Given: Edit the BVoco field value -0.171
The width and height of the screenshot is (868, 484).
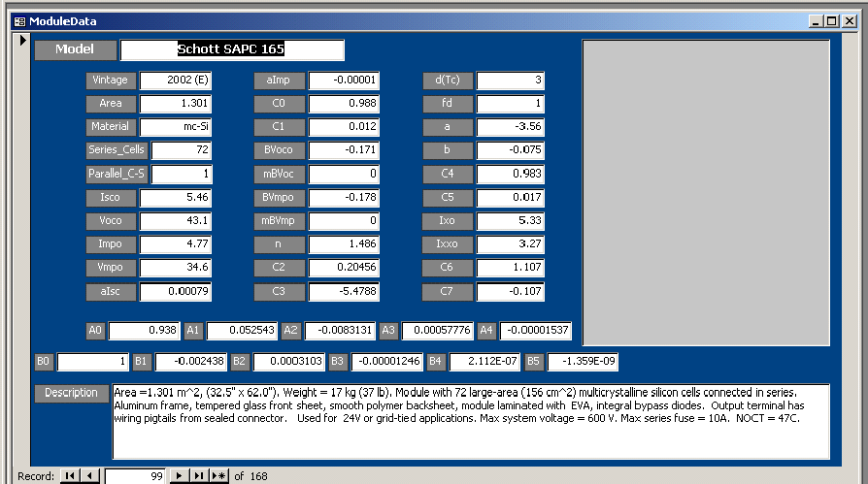Looking at the screenshot, I should [344, 150].
